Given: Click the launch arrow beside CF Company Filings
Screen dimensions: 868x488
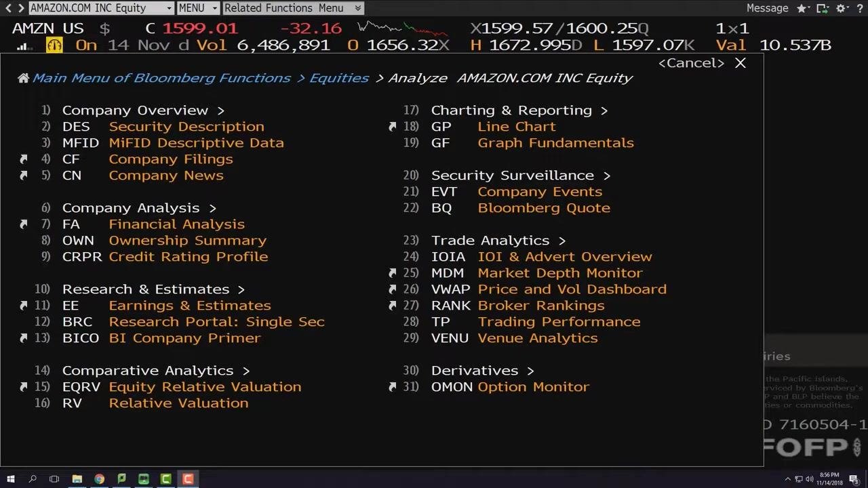Looking at the screenshot, I should (x=24, y=159).
